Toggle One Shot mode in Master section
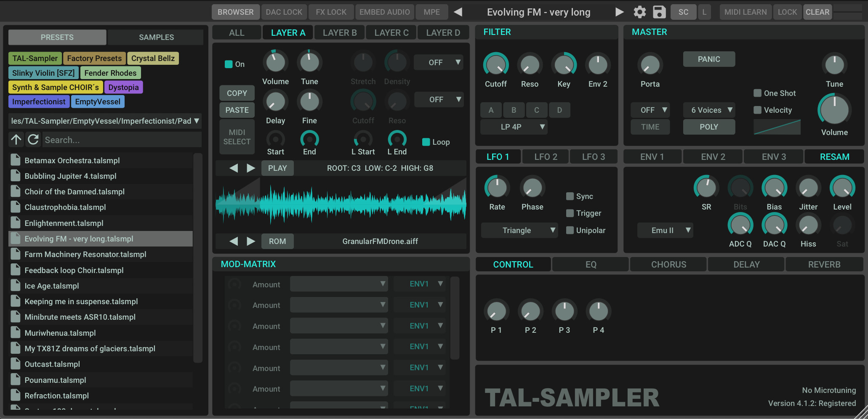Screen dimensions: 868x419 point(757,93)
